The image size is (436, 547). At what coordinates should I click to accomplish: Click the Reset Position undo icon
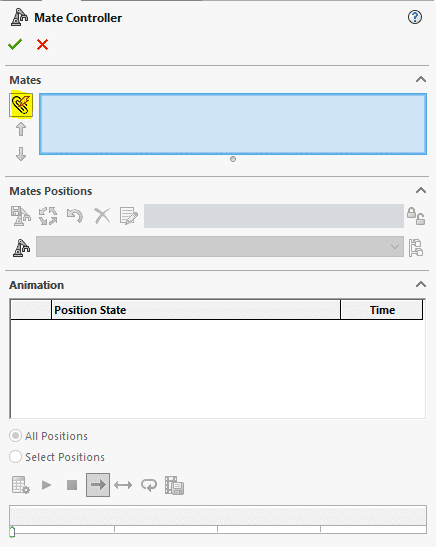coord(75,216)
